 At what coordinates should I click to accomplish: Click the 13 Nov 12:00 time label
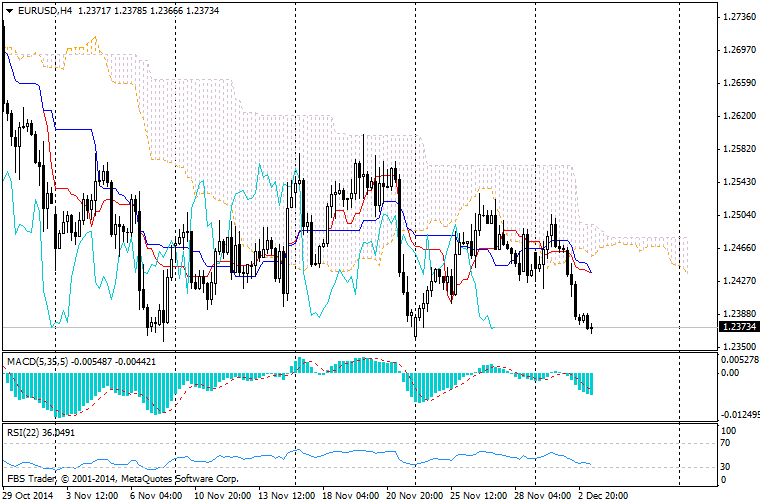point(286,496)
